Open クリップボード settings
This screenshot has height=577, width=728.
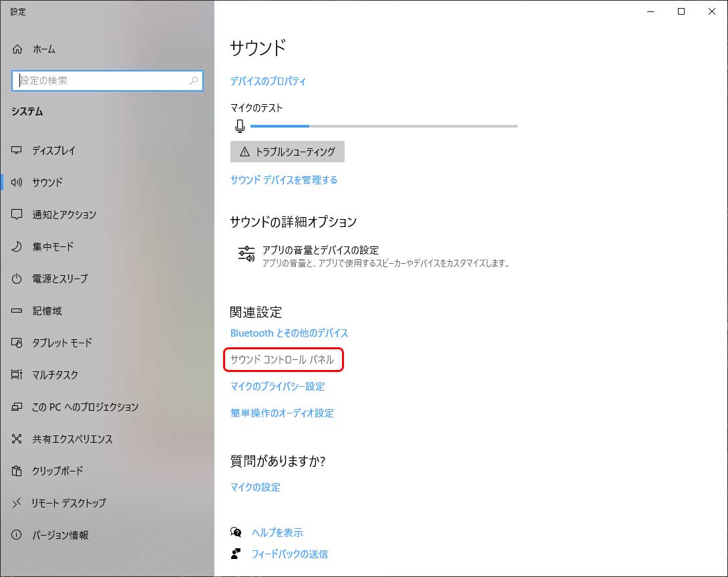[58, 471]
